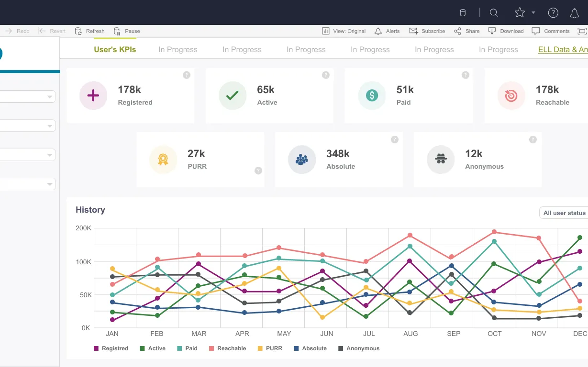Click the Registered plus icon
The height and width of the screenshot is (367, 588).
coord(93,96)
